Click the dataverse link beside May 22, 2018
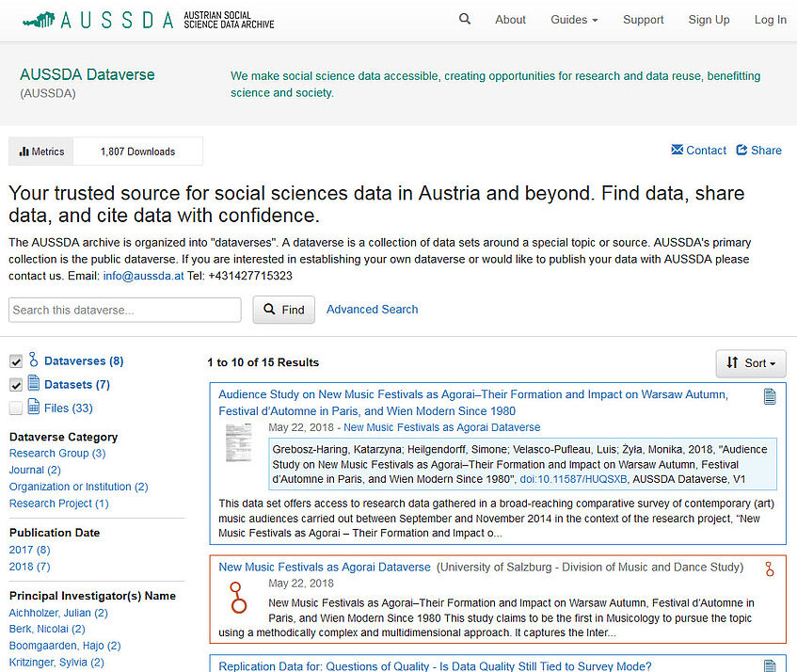This screenshot has width=797, height=672. [441, 427]
